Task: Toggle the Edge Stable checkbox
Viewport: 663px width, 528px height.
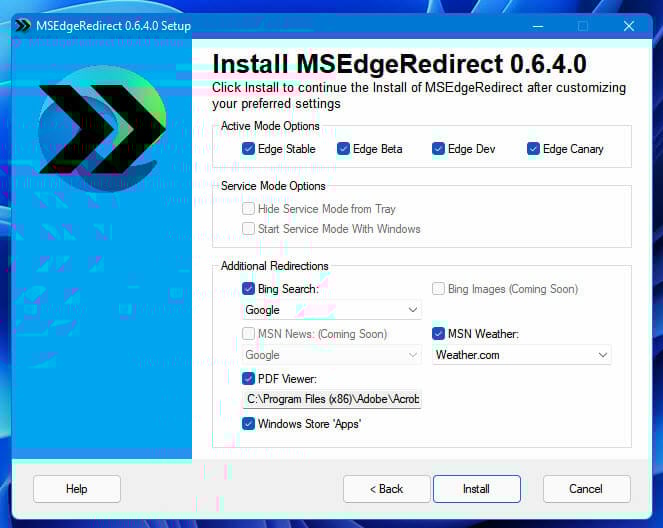Action: pos(248,149)
